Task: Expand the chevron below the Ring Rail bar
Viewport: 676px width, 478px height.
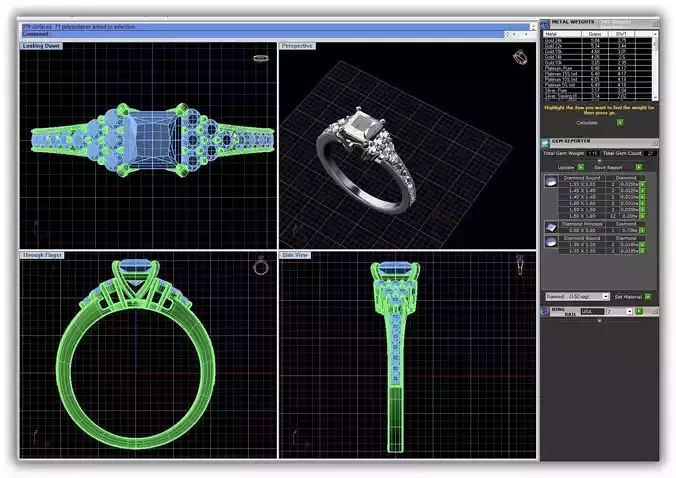Action: click(599, 320)
